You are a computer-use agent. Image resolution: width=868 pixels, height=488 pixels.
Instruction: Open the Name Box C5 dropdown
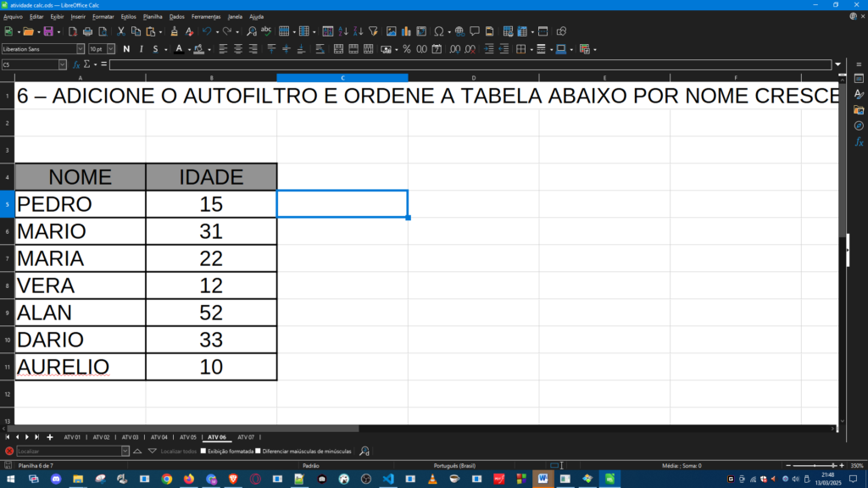[x=62, y=64]
